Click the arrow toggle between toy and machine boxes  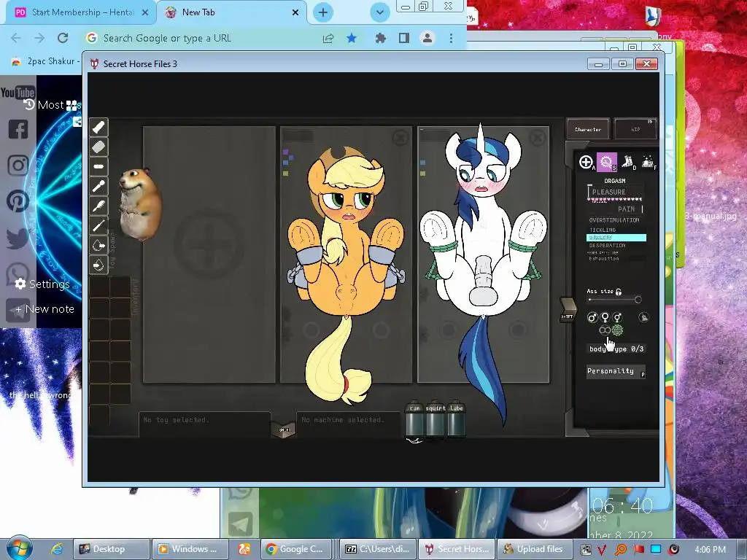click(284, 429)
